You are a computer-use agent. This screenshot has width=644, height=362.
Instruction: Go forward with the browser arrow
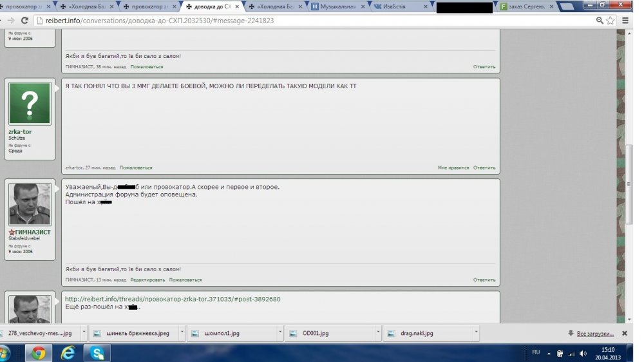[x=11, y=21]
